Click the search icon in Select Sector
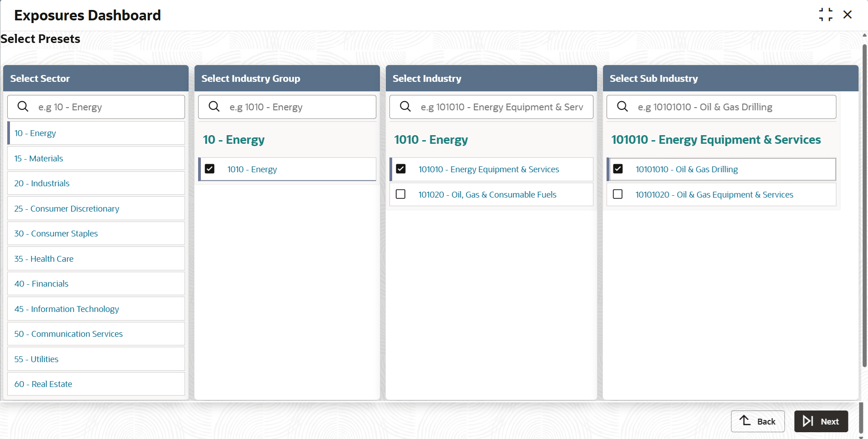The image size is (868, 439). (x=23, y=107)
